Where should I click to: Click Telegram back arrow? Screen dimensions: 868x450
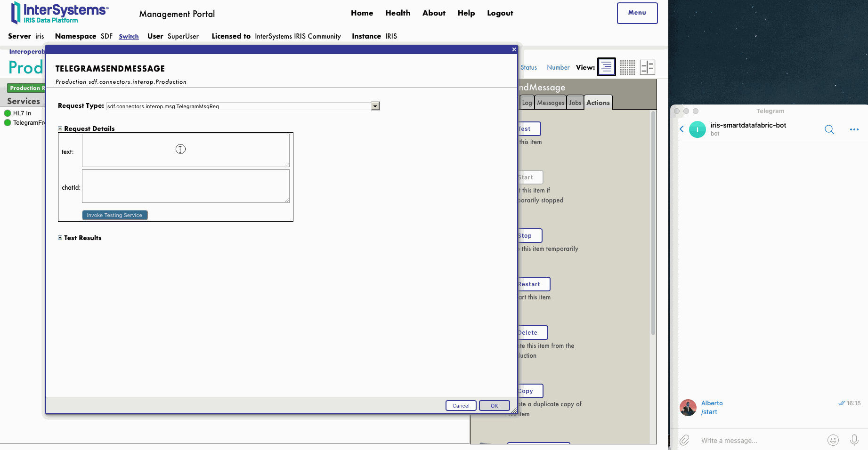click(x=681, y=129)
